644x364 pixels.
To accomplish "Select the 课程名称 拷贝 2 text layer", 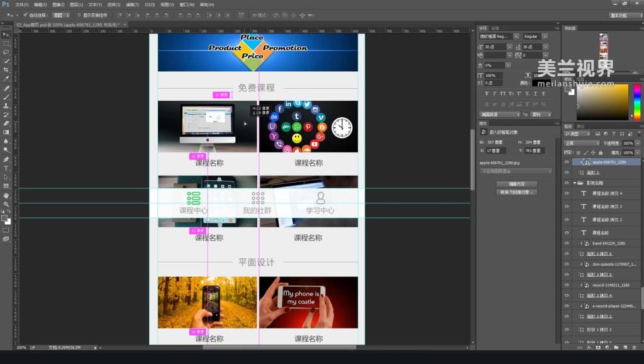I will 607,220.
